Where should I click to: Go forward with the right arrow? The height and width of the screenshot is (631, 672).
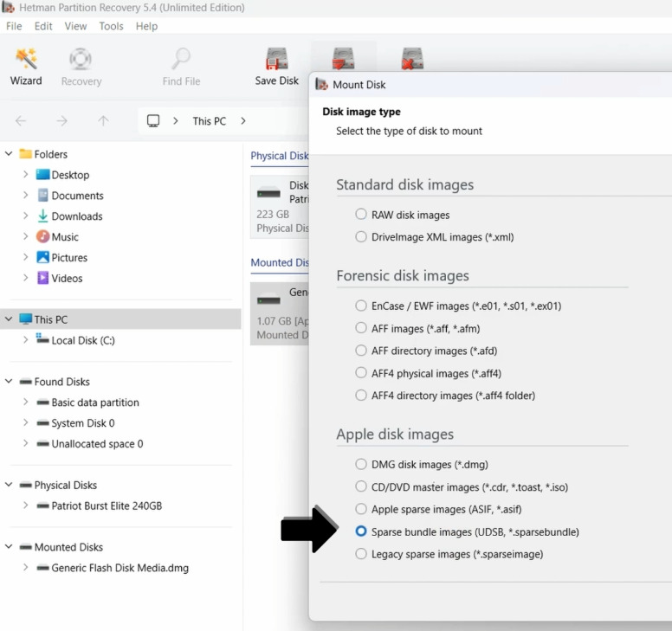click(x=61, y=121)
